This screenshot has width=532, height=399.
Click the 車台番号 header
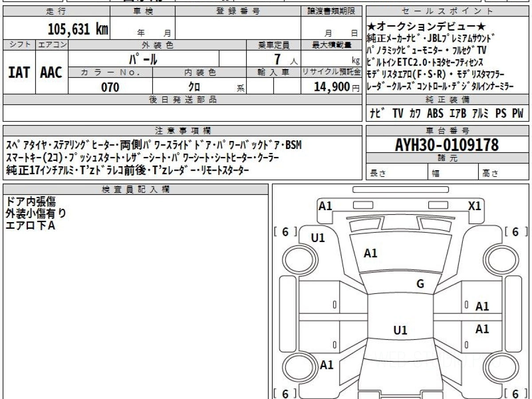[x=447, y=131]
